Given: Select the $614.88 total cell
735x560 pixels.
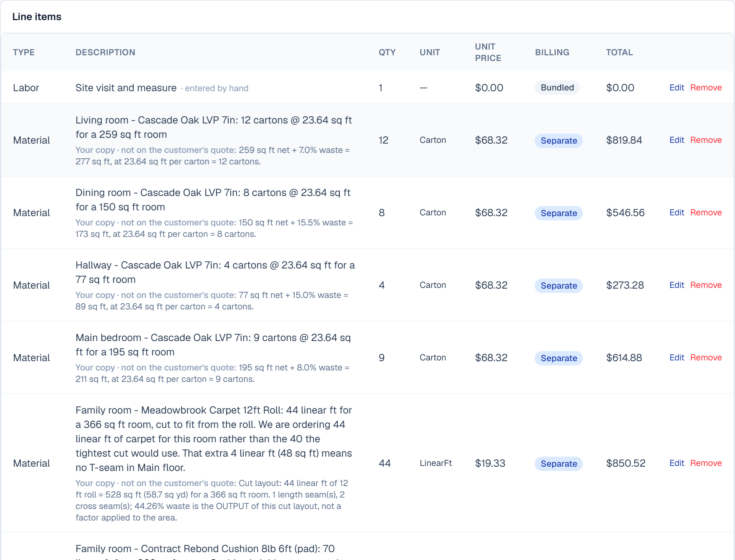Looking at the screenshot, I should tap(624, 358).
